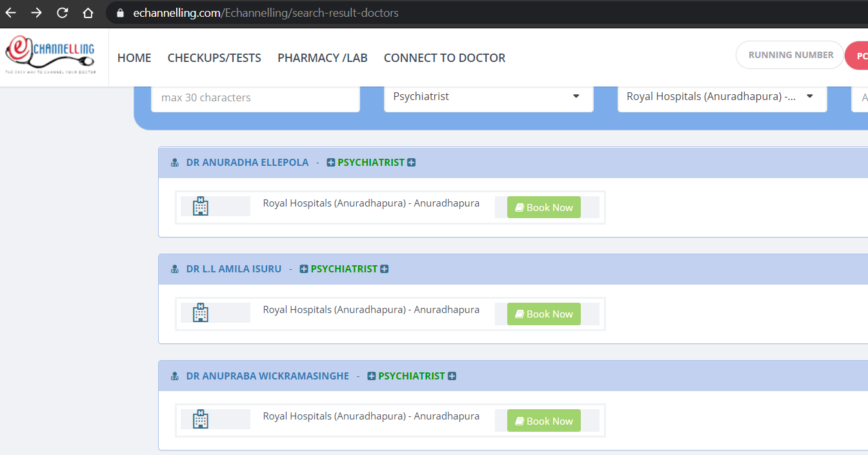Click hospital building icon under Dr Anuradha Ellepola

pos(201,207)
